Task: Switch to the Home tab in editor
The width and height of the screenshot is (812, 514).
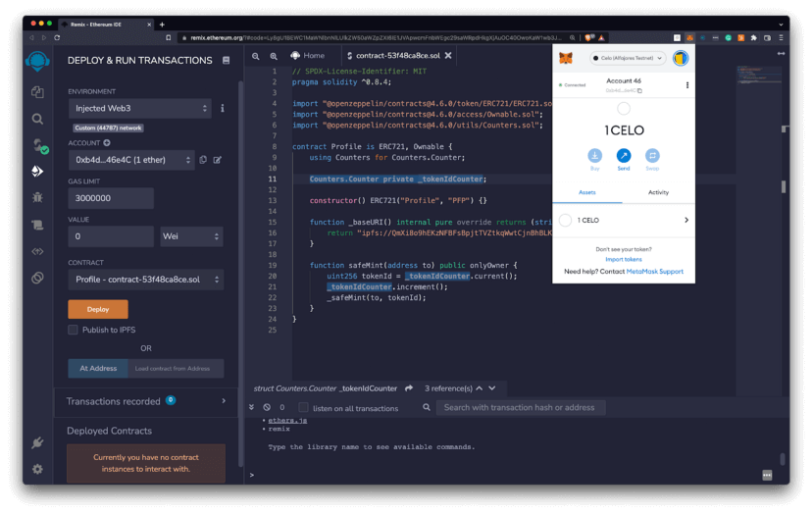Action: (307, 56)
